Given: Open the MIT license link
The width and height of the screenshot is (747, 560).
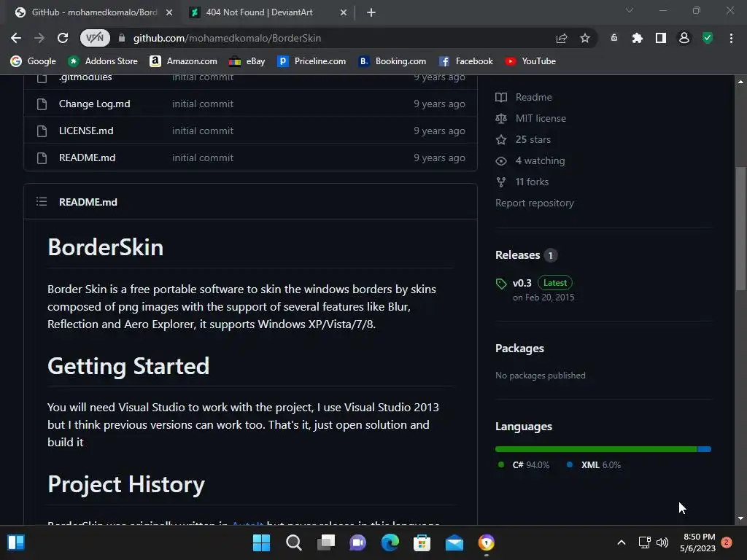Looking at the screenshot, I should (531, 118).
